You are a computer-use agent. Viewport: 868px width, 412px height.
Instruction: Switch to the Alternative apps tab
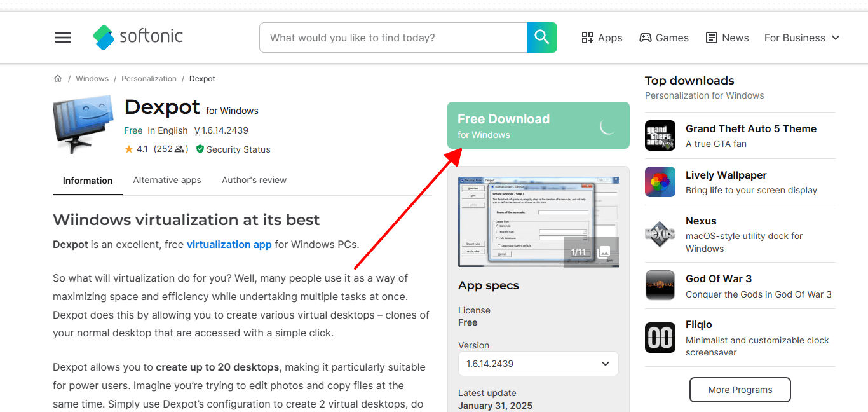167,181
